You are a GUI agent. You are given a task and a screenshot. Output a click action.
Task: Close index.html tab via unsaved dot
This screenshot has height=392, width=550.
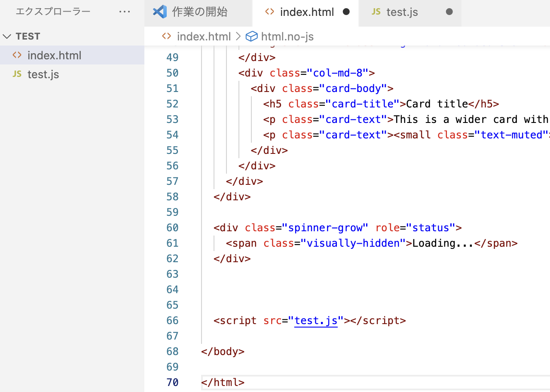pyautogui.click(x=346, y=12)
